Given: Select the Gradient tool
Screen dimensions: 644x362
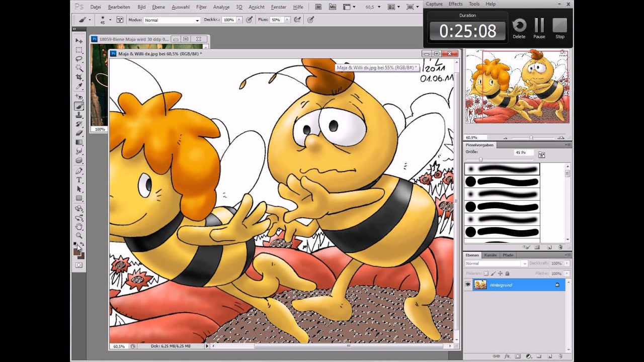Looking at the screenshot, I should [x=79, y=142].
